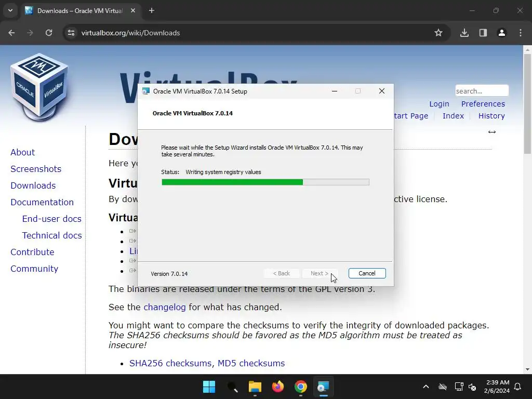Bookmark this page with the star icon
Image resolution: width=532 pixels, height=399 pixels.
(438, 33)
